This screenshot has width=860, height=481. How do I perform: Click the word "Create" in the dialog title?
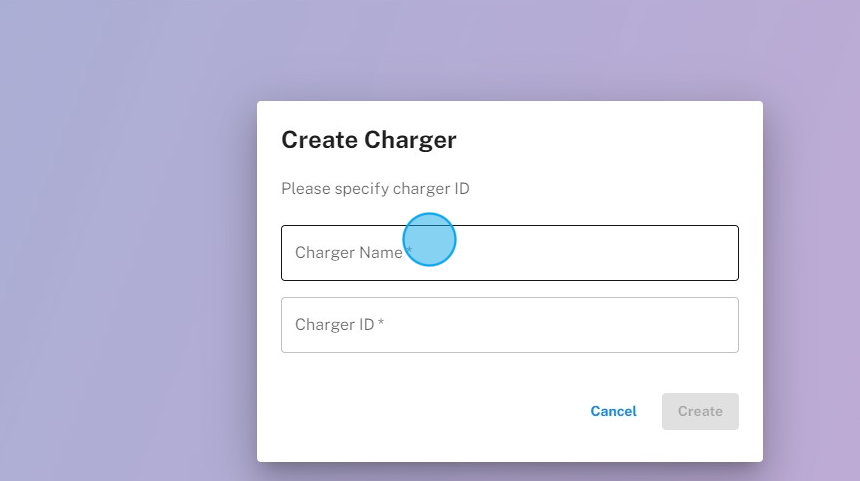[x=319, y=140]
